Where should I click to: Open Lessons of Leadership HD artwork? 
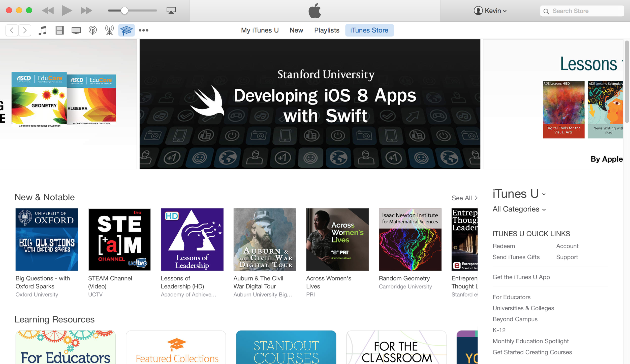(x=192, y=239)
